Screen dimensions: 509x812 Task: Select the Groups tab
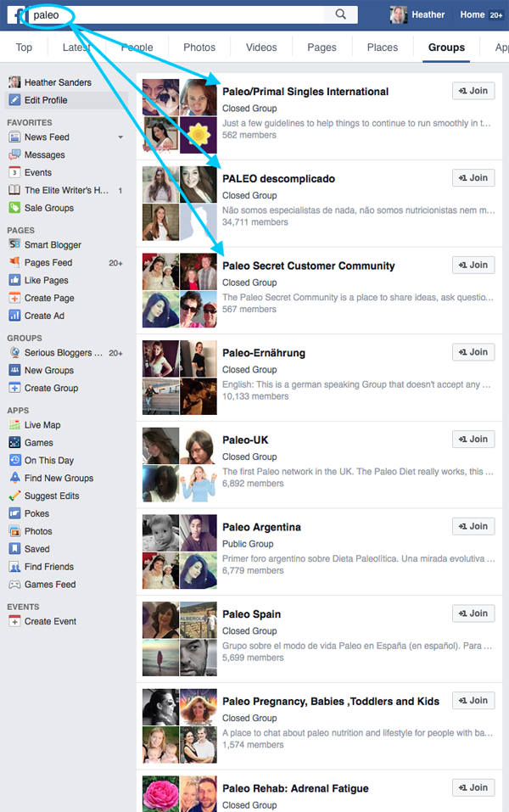click(x=446, y=48)
